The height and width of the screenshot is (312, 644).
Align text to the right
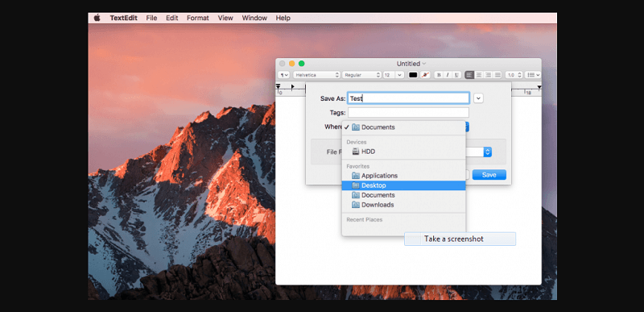point(489,75)
